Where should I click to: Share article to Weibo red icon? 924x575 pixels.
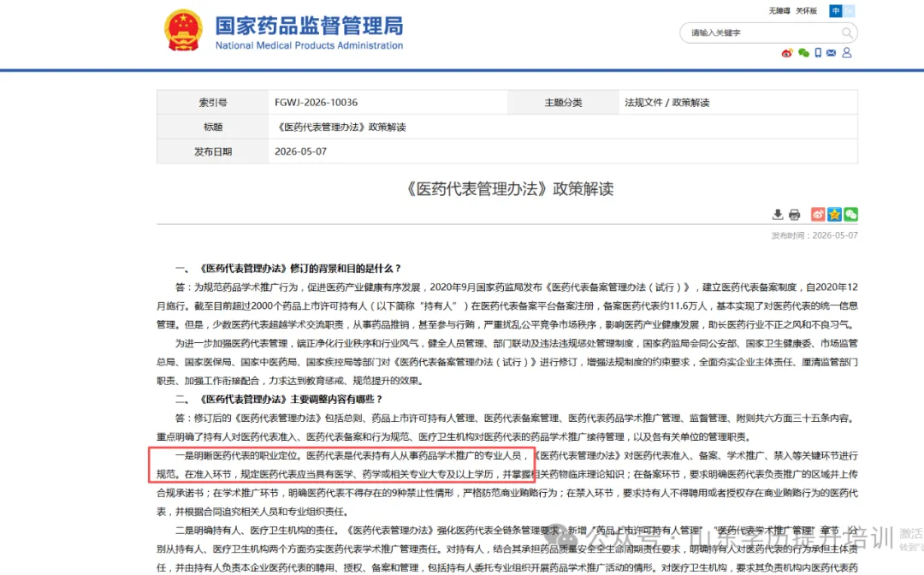[818, 215]
